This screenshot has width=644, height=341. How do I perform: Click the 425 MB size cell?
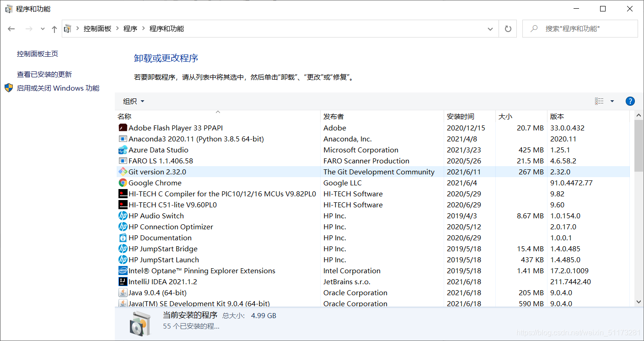point(531,150)
